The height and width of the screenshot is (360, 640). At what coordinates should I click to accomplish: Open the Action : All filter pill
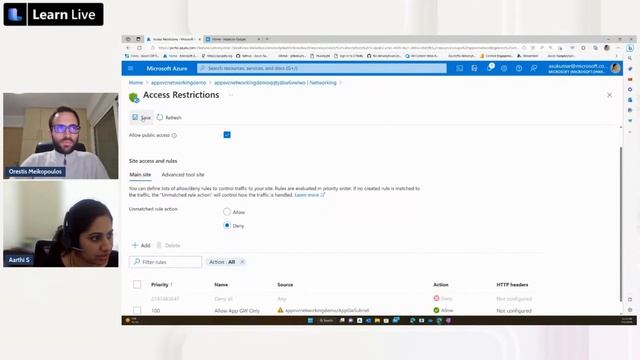click(222, 262)
